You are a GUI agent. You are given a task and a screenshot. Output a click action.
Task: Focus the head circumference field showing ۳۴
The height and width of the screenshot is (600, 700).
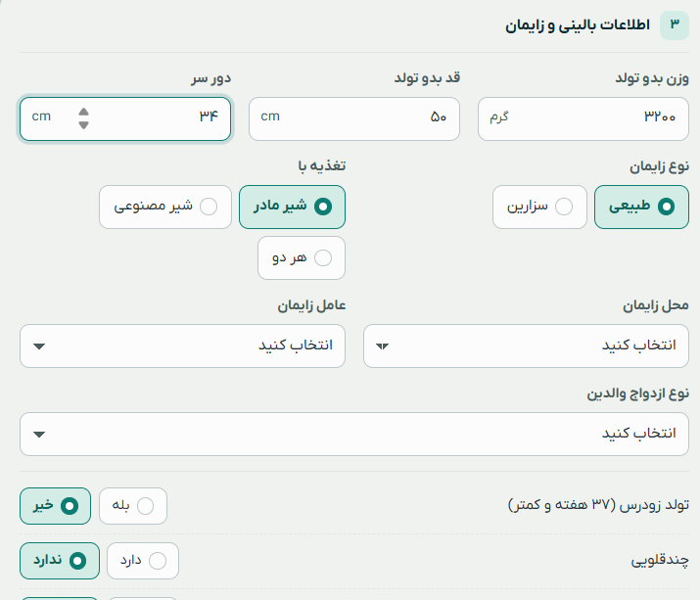[125, 118]
